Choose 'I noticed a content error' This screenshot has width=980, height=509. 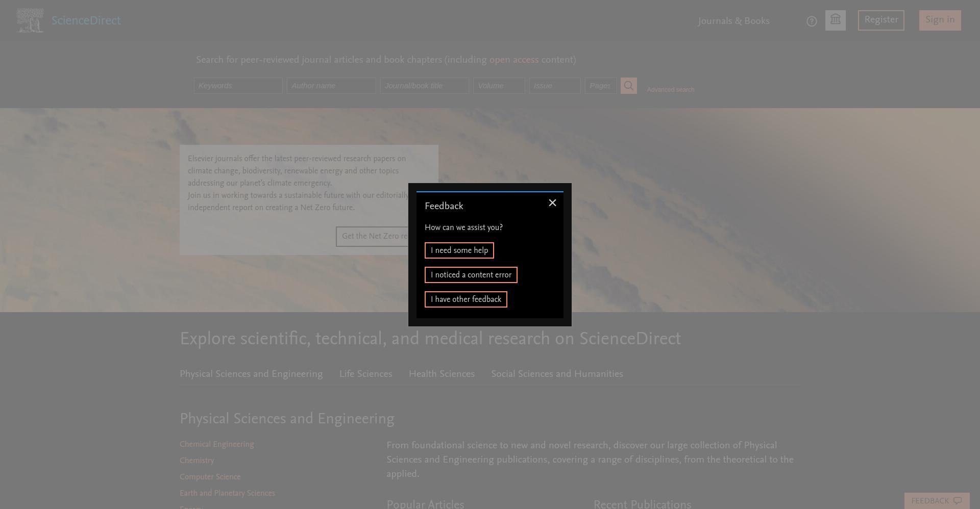click(471, 275)
